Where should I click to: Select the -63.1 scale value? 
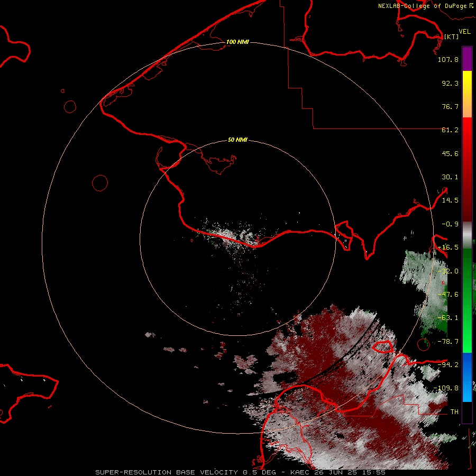(448, 318)
